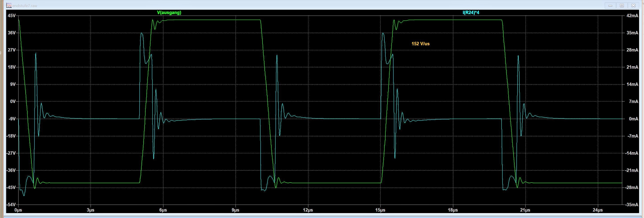644x218 pixels.
Task: Click the 42mA label on right axis
Action: point(632,16)
